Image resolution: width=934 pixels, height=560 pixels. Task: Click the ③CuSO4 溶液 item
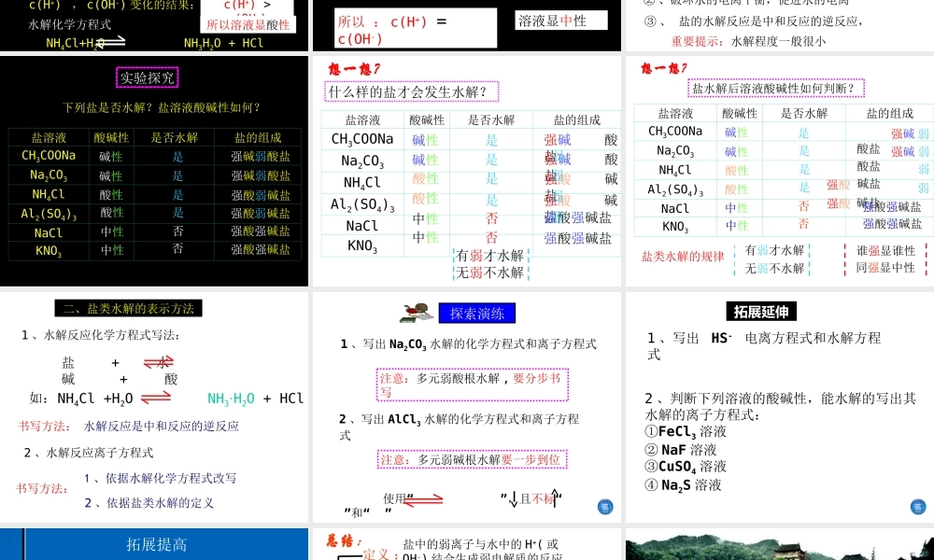click(686, 467)
